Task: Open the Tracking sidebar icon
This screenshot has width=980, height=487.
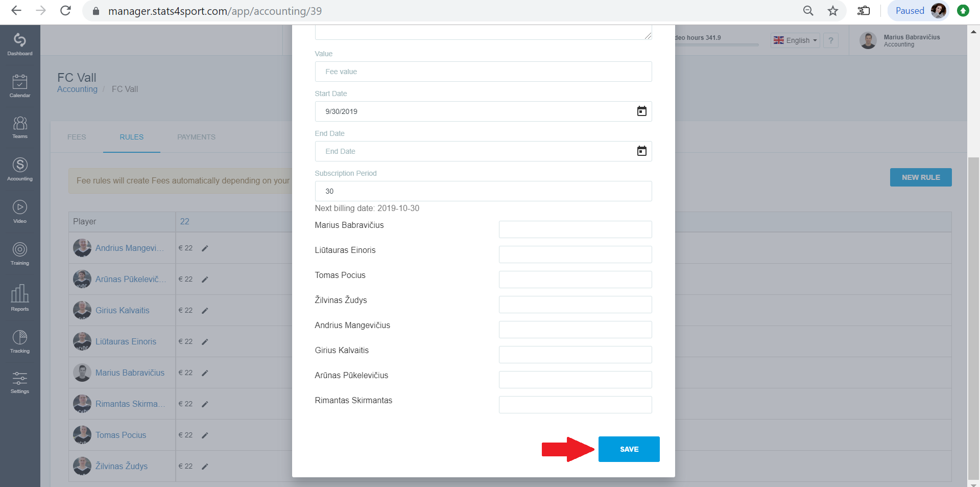Action: tap(20, 341)
